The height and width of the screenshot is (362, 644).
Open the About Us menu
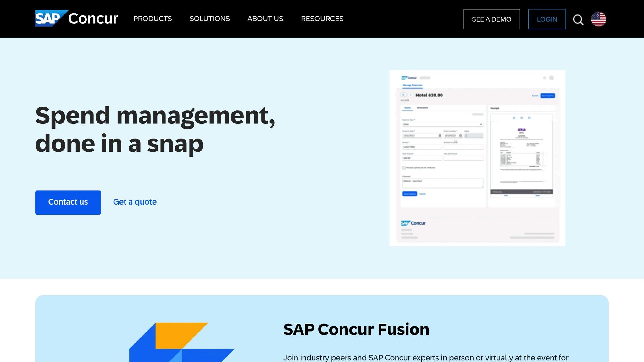click(x=265, y=19)
